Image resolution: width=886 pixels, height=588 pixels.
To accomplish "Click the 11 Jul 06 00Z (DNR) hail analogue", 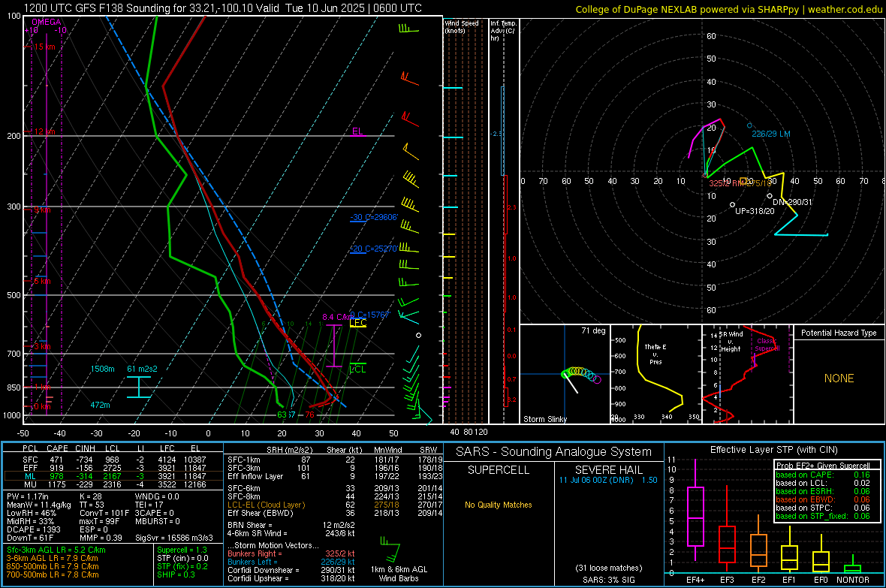I will click(x=608, y=480).
